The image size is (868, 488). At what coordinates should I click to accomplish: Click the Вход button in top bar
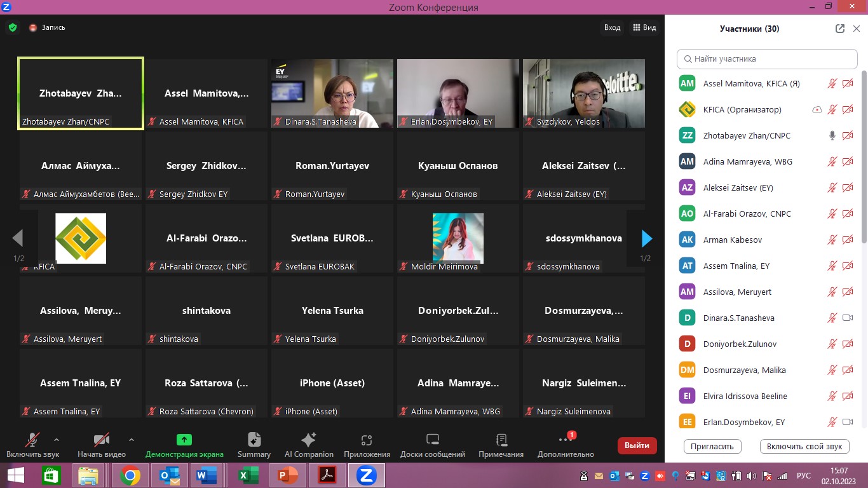point(612,27)
